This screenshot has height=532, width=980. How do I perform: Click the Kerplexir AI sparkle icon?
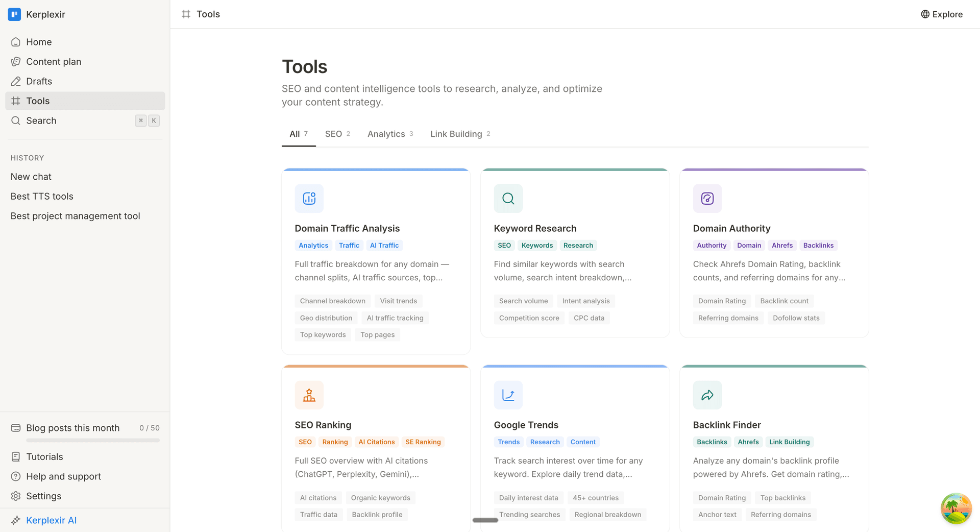(x=17, y=520)
